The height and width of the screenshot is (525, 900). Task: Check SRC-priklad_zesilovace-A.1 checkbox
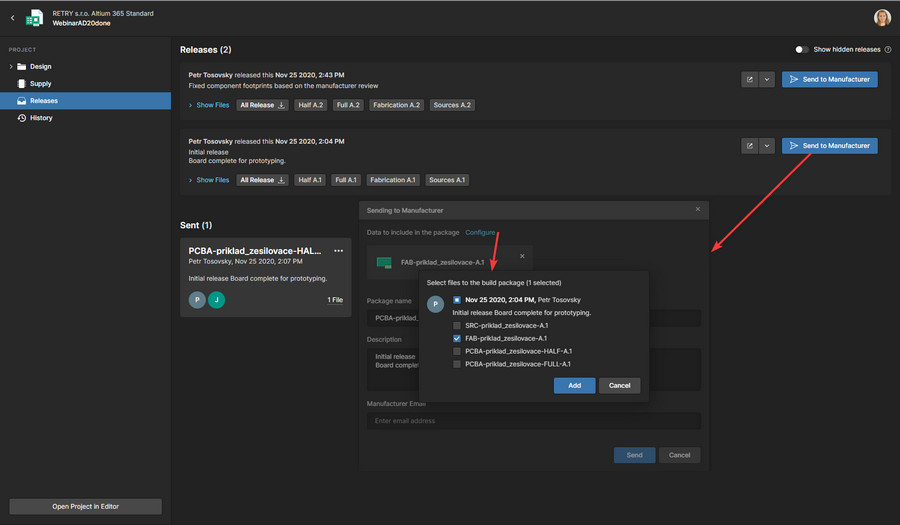click(457, 325)
